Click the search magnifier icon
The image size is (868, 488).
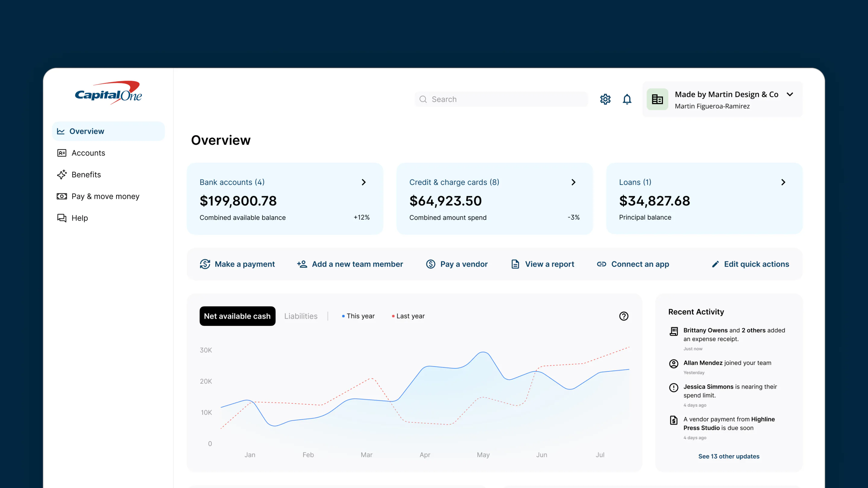click(x=423, y=99)
